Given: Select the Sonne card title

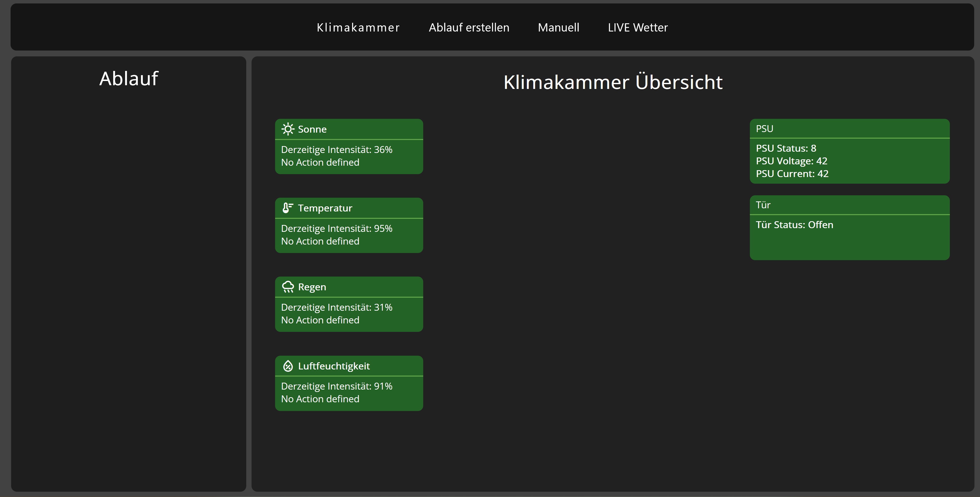Looking at the screenshot, I should (312, 129).
